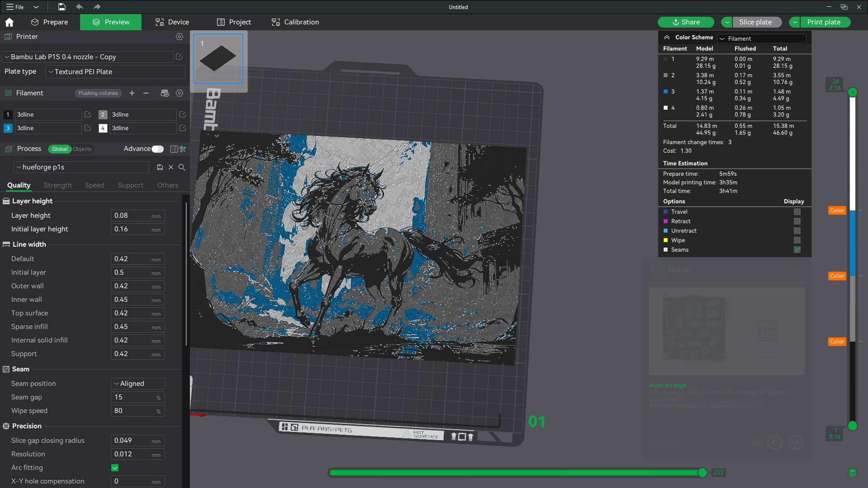Click the Flushing volumes button
Viewport: 868px width, 488px height.
click(98, 93)
